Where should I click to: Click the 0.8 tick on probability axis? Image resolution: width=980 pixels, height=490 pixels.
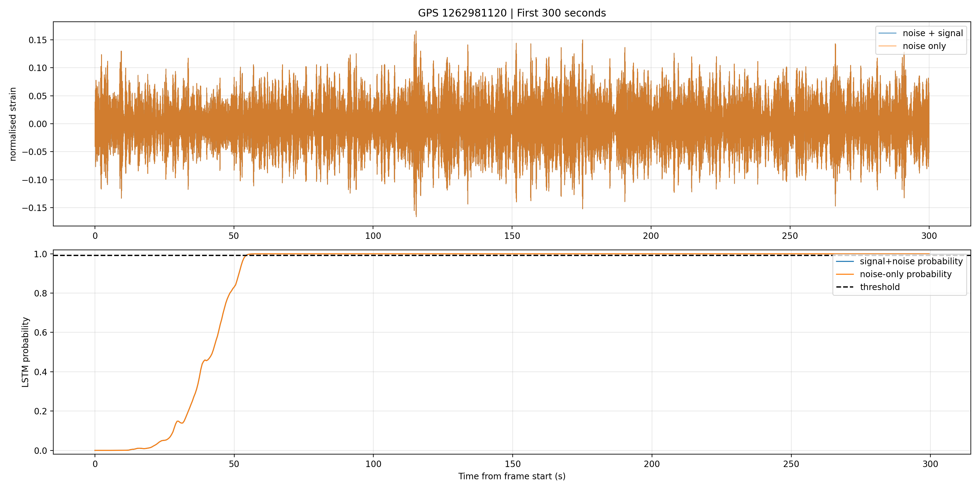(x=41, y=293)
